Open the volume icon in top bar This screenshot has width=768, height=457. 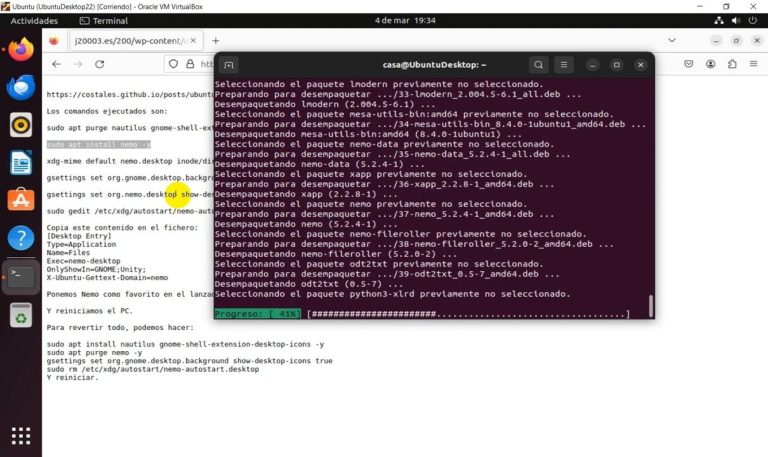736,21
